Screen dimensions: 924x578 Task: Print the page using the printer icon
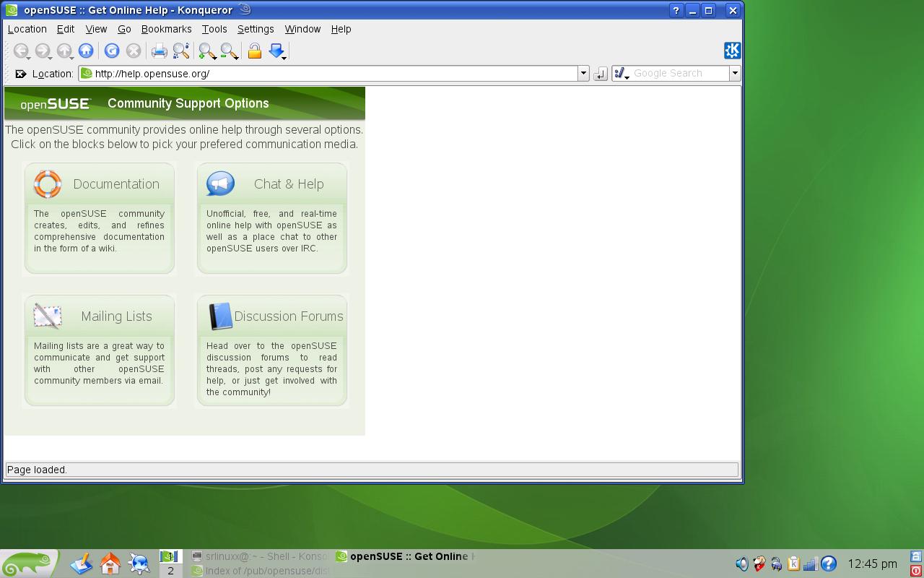(x=159, y=51)
